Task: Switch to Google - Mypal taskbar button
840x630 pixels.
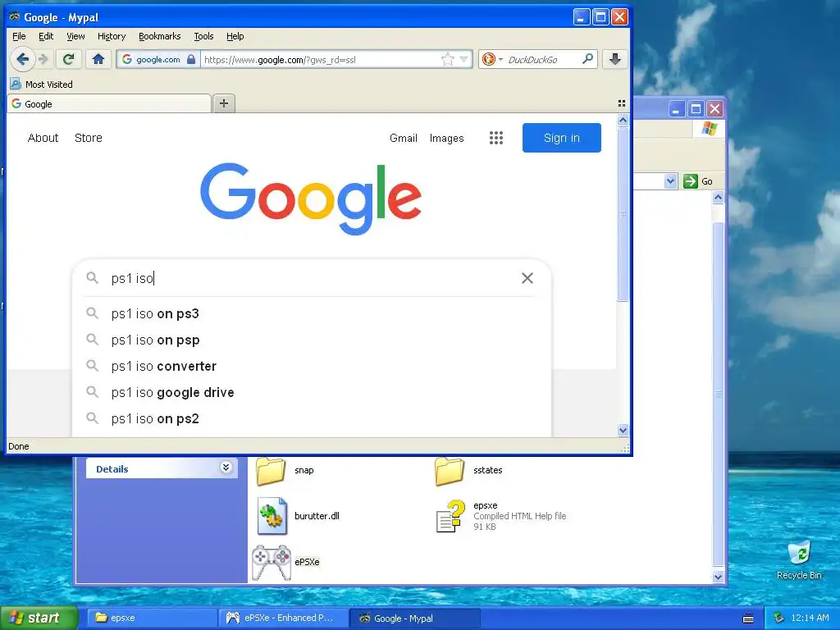Action: click(414, 619)
